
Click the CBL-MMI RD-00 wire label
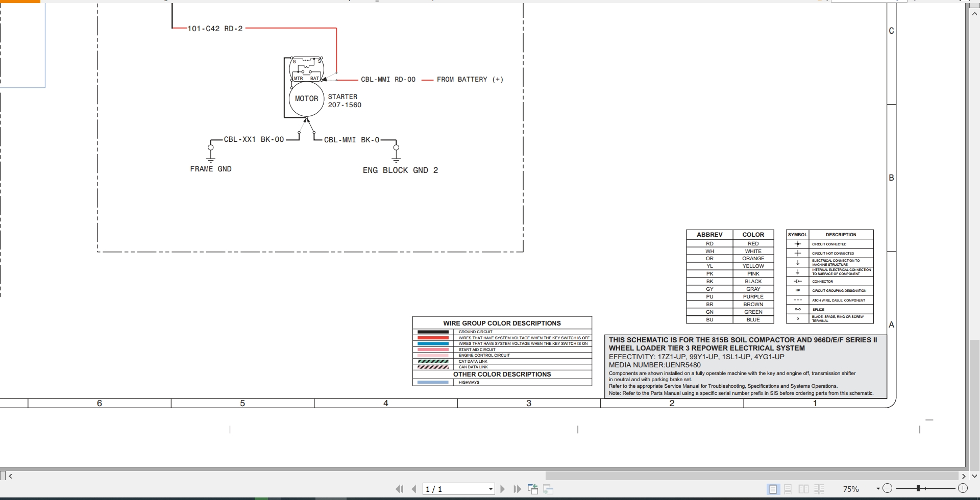(x=388, y=80)
